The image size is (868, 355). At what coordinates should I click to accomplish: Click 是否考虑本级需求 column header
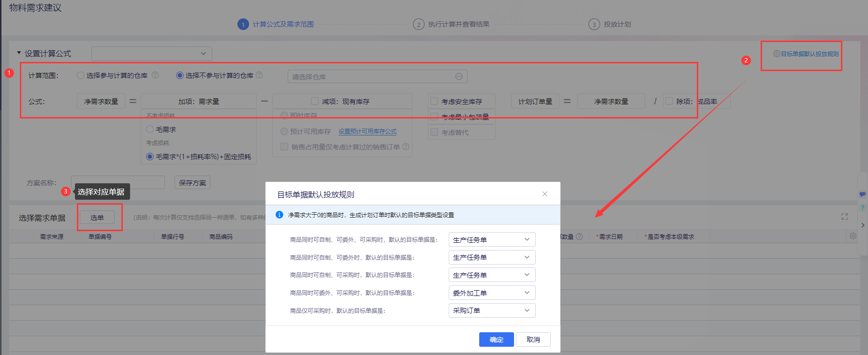(670, 237)
